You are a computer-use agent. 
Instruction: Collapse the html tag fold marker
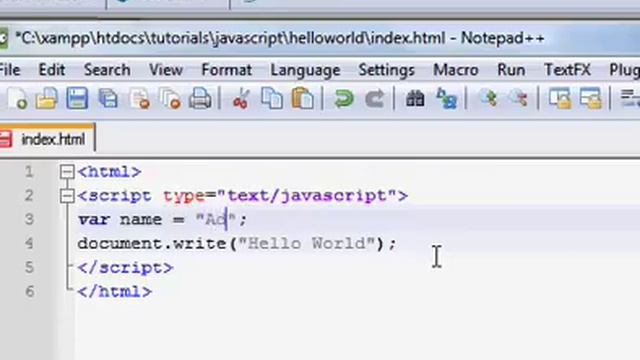point(67,172)
